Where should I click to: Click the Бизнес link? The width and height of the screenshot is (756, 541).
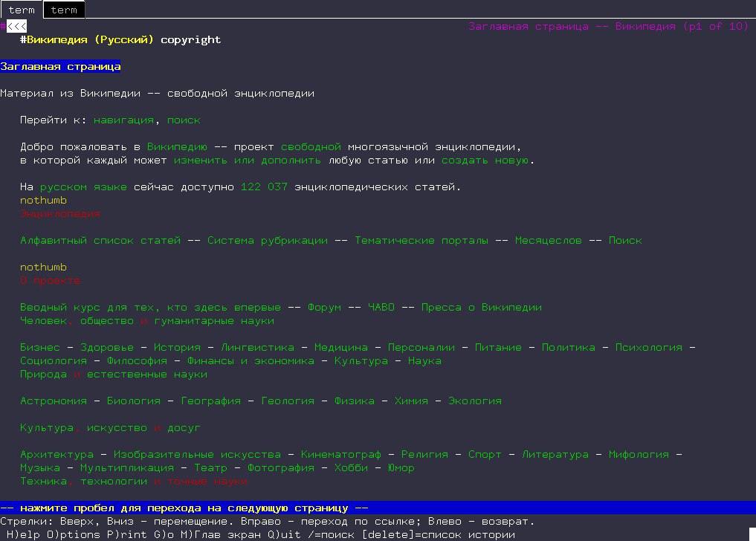40,347
